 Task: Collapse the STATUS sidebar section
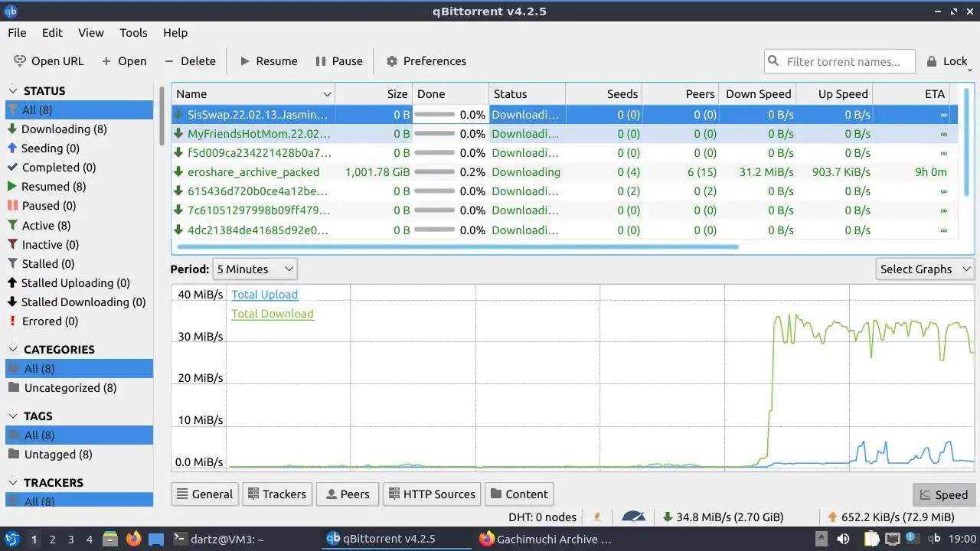point(12,90)
